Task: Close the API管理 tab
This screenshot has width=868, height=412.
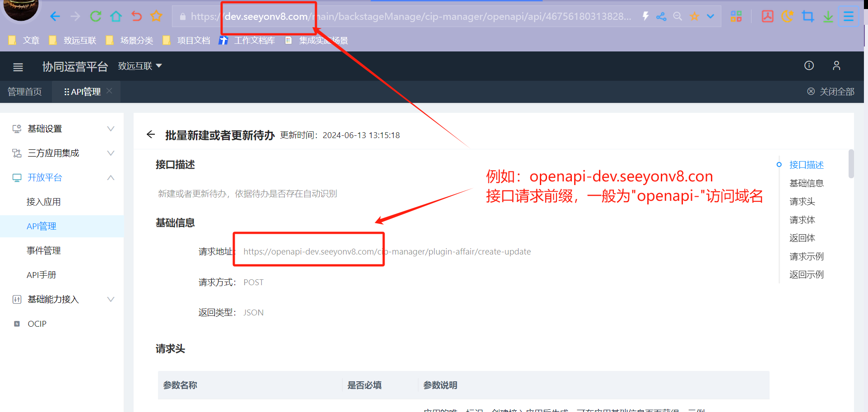Action: click(109, 91)
